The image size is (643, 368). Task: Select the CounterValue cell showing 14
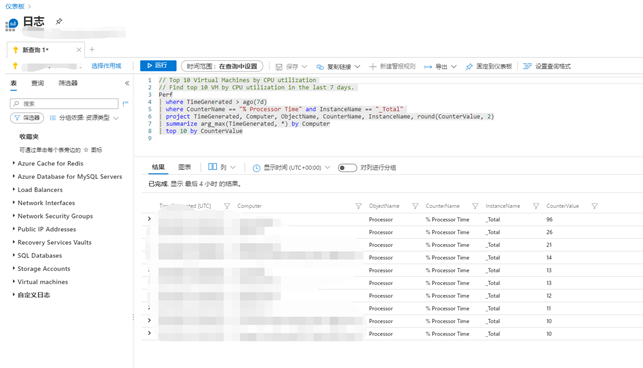549,258
